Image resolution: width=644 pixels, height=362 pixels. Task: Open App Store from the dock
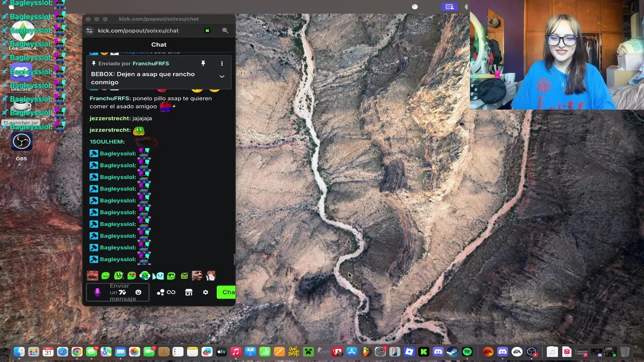pyautogui.click(x=352, y=352)
